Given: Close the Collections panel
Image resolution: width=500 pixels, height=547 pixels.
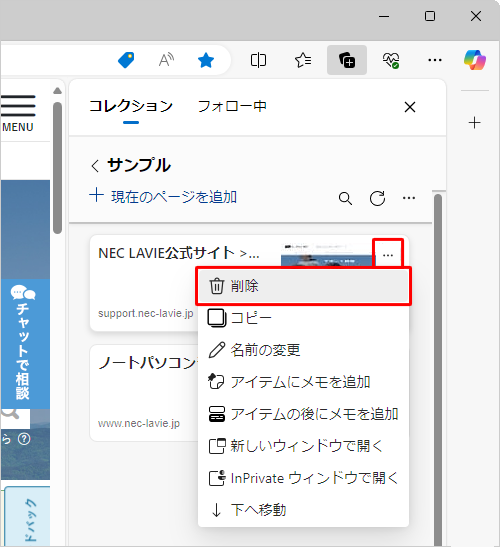Looking at the screenshot, I should click(x=410, y=107).
